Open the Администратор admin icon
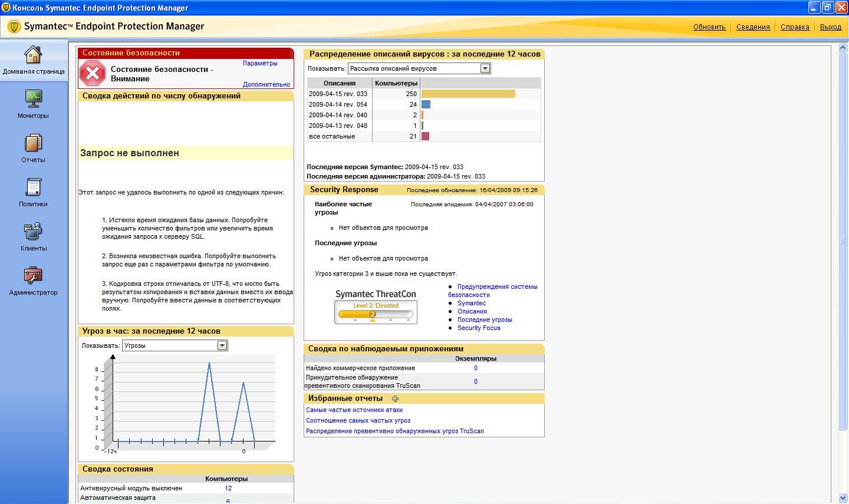The image size is (849, 504). pyautogui.click(x=33, y=276)
